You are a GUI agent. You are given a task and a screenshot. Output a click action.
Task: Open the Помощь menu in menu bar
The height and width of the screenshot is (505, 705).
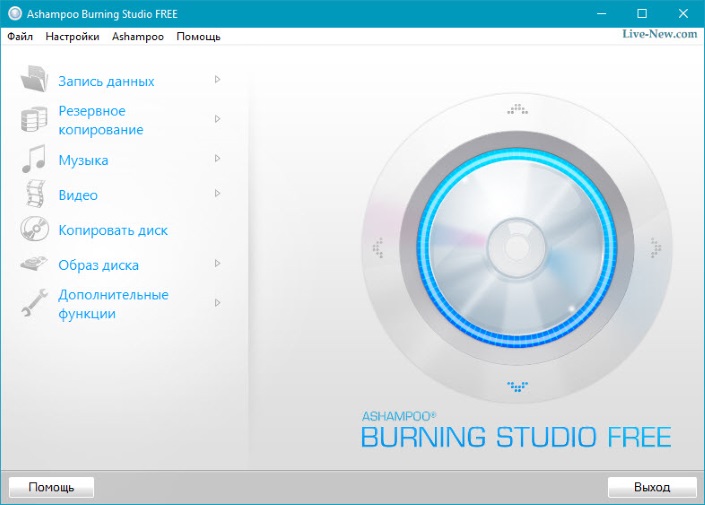pyautogui.click(x=198, y=37)
